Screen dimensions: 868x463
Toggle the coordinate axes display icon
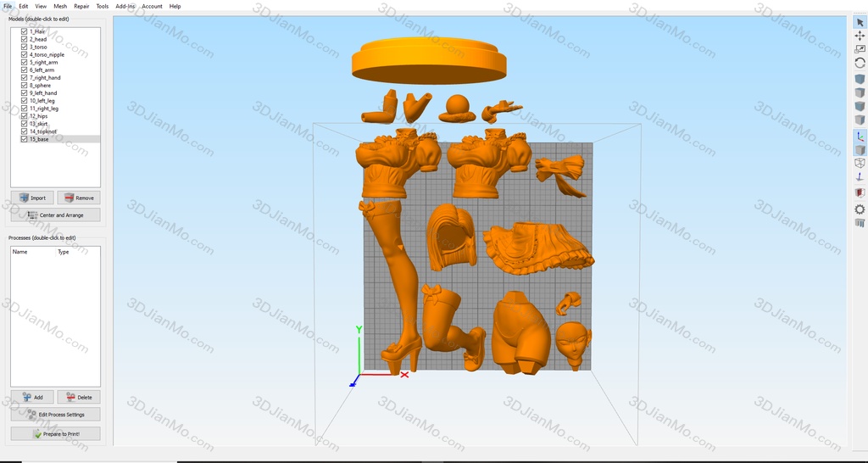860,136
